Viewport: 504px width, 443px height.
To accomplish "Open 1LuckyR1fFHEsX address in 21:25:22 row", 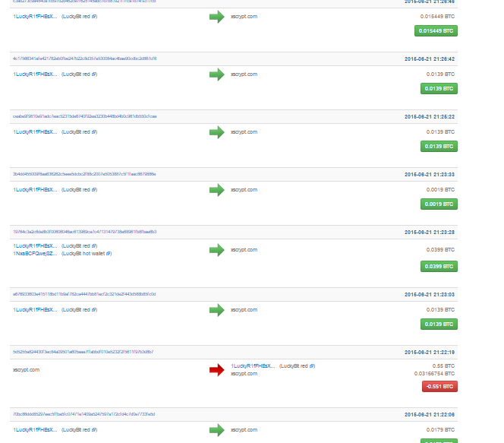I will point(35,132).
